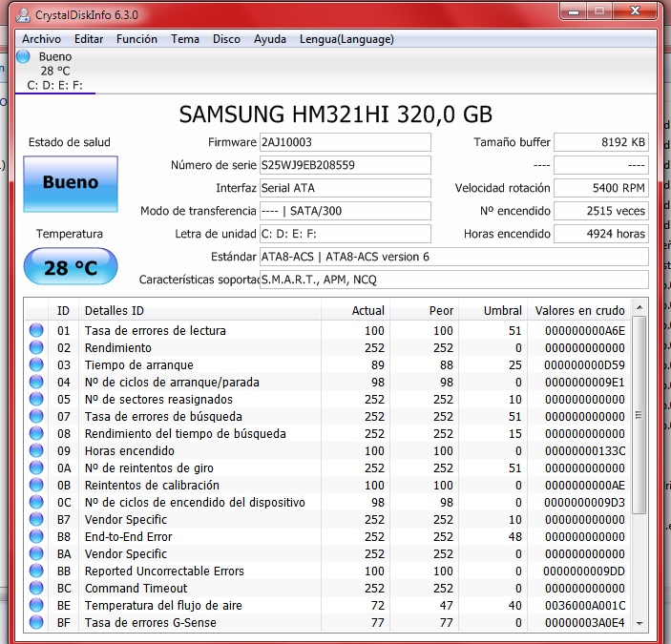Image resolution: width=671 pixels, height=644 pixels.
Task: Click status icon for Tasa de errores G-Sense
Action: click(36, 622)
